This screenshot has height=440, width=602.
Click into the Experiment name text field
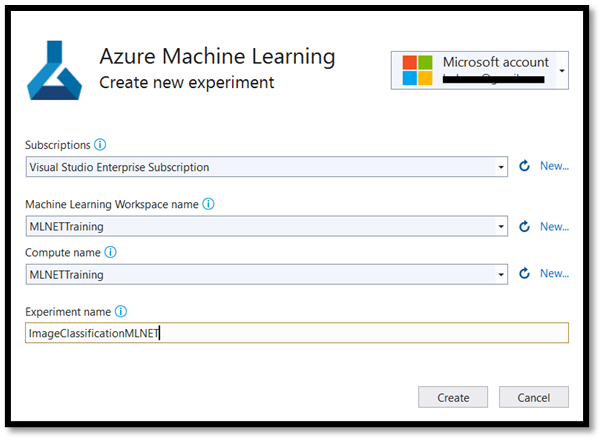(298, 333)
